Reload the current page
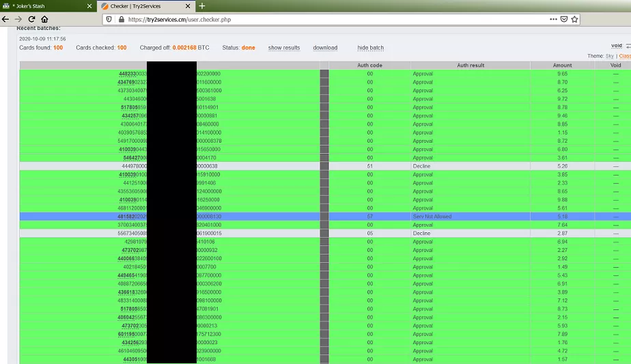 click(x=31, y=19)
